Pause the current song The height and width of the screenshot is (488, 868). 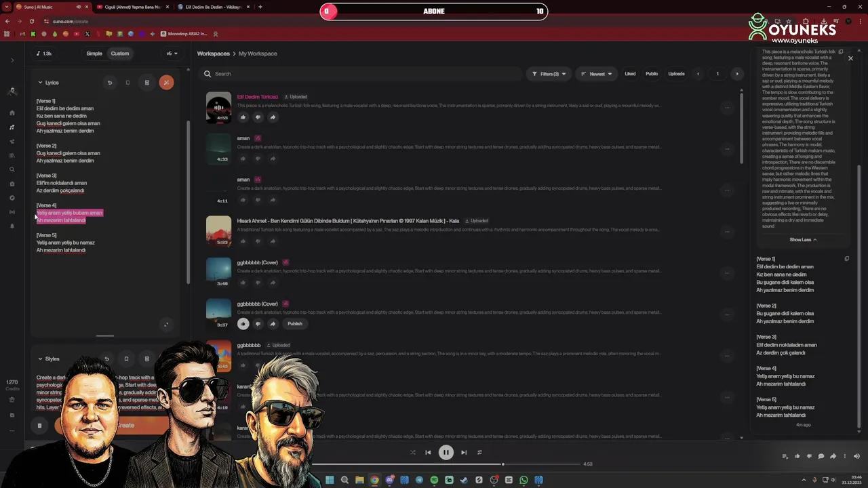click(446, 453)
